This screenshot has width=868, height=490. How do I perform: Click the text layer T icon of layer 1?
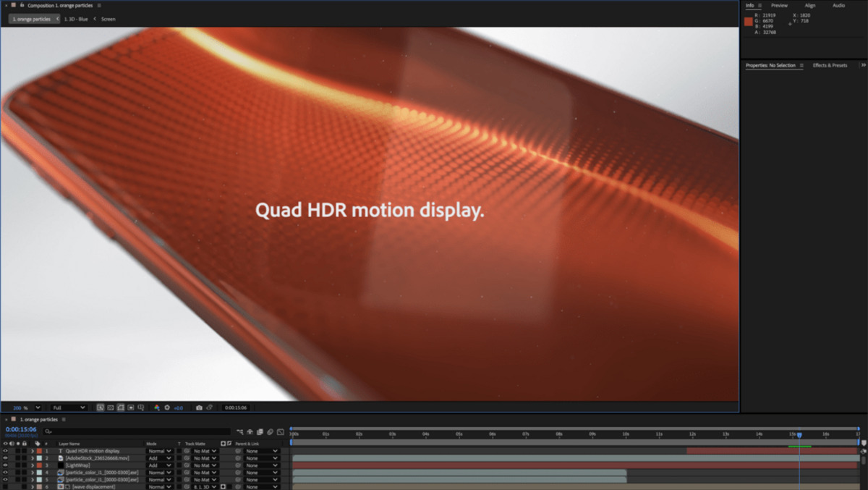point(61,451)
